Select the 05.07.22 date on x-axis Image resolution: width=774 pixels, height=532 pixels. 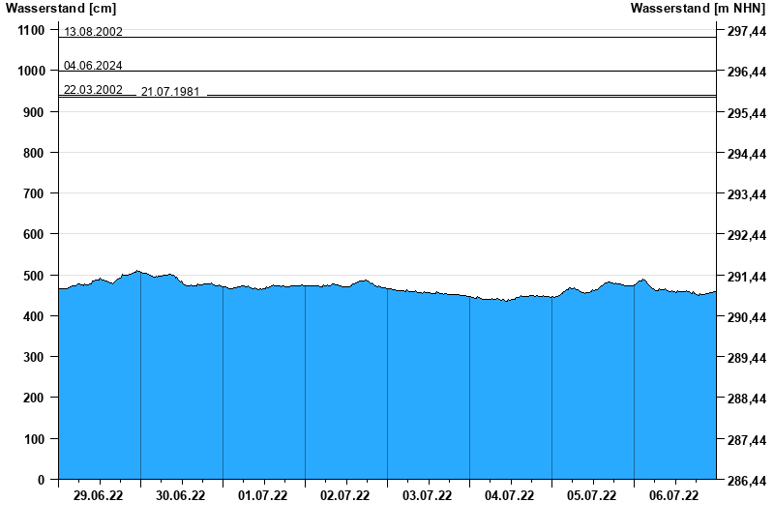(x=592, y=496)
